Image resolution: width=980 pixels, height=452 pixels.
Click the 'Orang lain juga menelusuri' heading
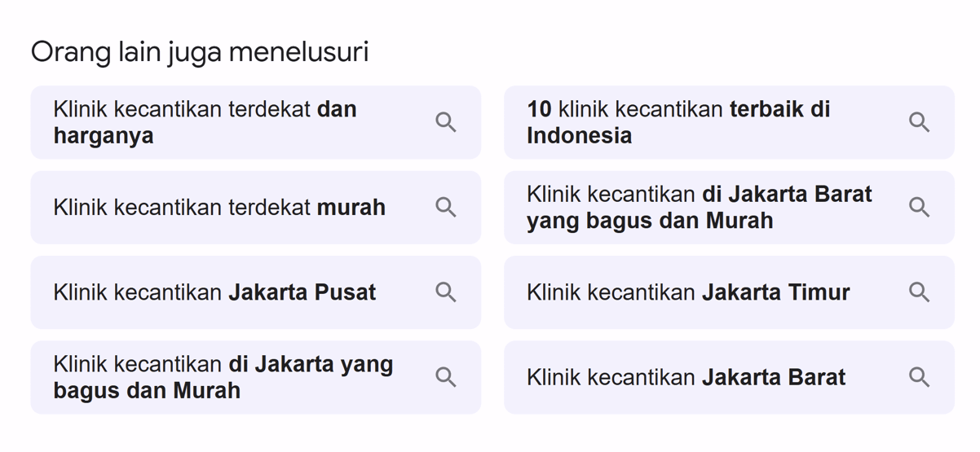coord(200,52)
